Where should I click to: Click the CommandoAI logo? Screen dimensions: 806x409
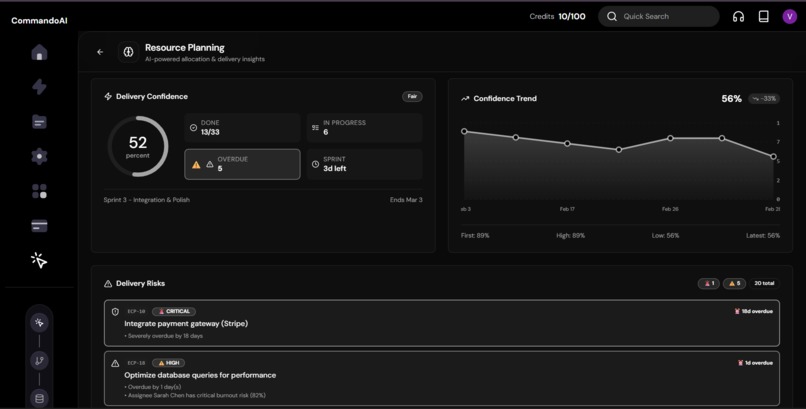[x=39, y=21]
